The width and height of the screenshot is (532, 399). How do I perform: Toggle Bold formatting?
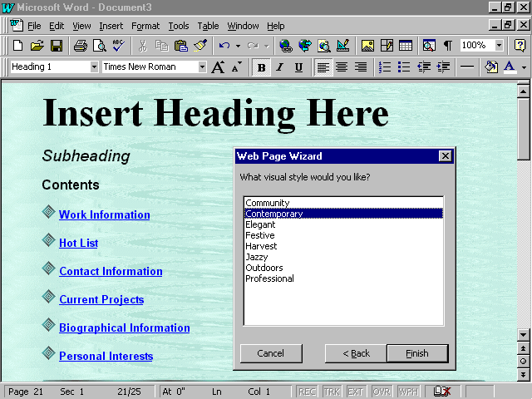pos(261,66)
